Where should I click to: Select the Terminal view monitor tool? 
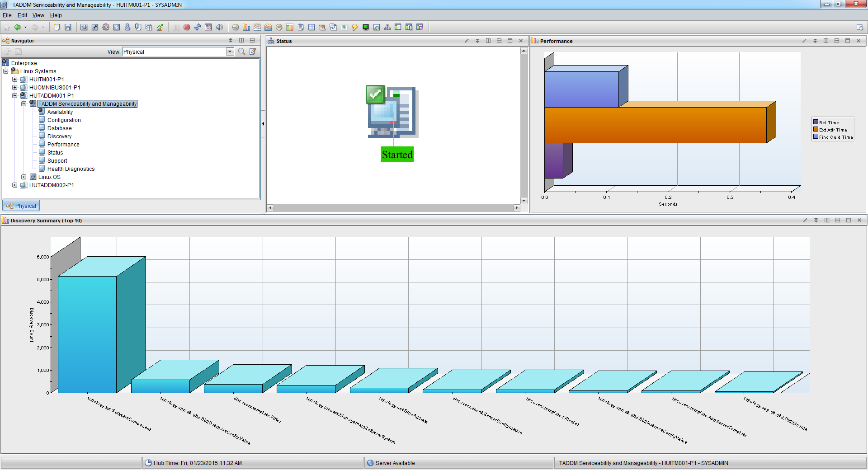coord(366,27)
